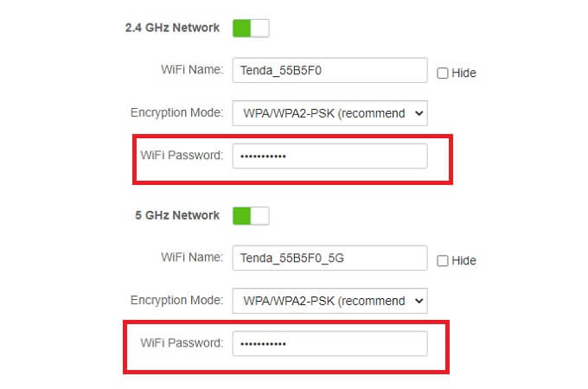
Task: Toggle the 2.4 GHz Network switch
Action: click(x=251, y=28)
